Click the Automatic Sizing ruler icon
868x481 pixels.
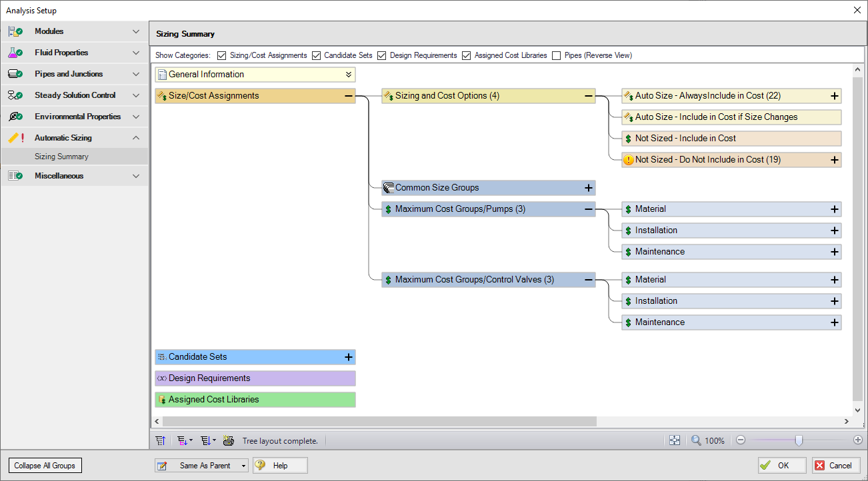15,138
